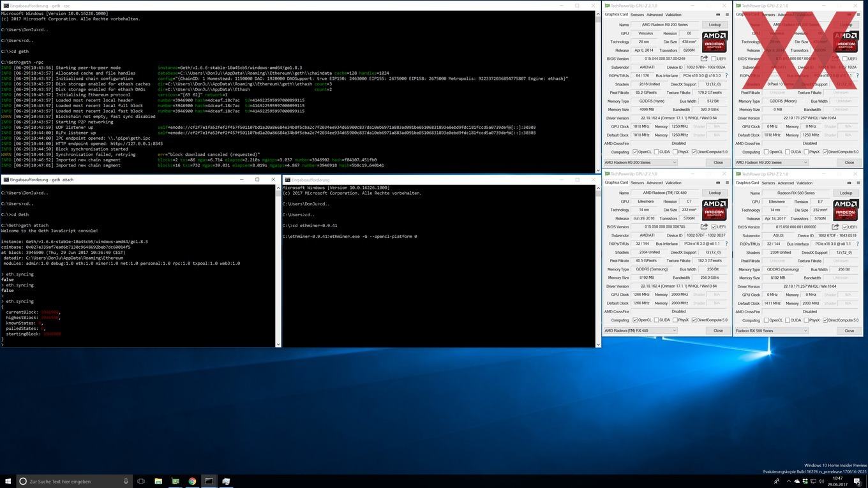Open Advanced tab in R9 200 Hynix window
Image resolution: width=868 pixels, height=488 pixels.
[x=654, y=15]
